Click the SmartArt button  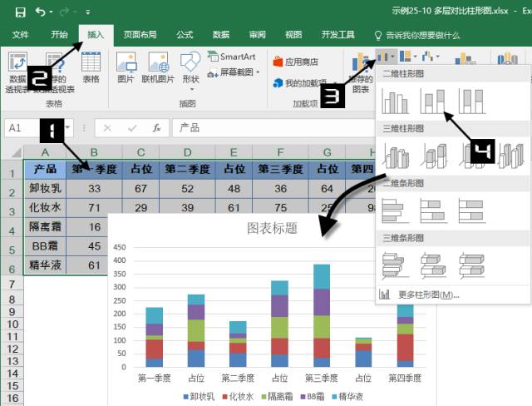(231, 57)
